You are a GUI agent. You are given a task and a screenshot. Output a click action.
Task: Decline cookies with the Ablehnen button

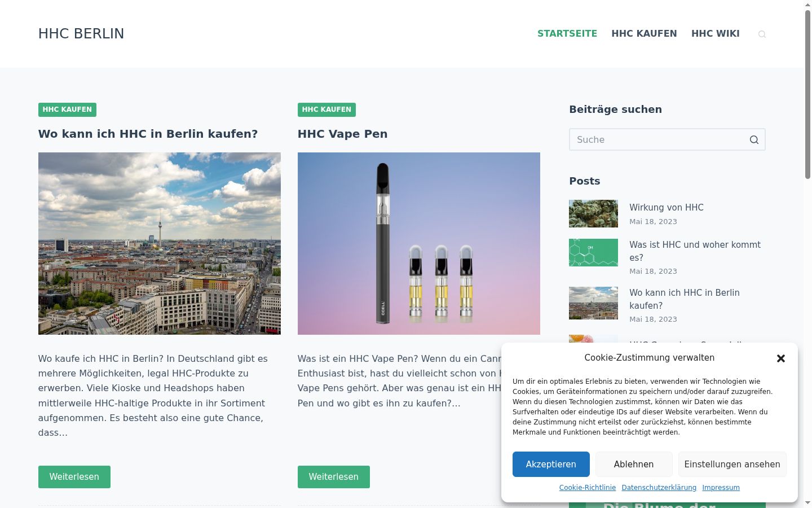[x=634, y=464]
